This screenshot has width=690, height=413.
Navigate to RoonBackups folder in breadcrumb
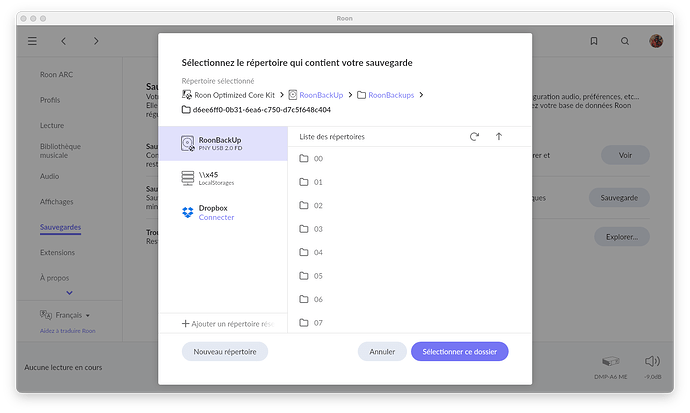tap(391, 95)
